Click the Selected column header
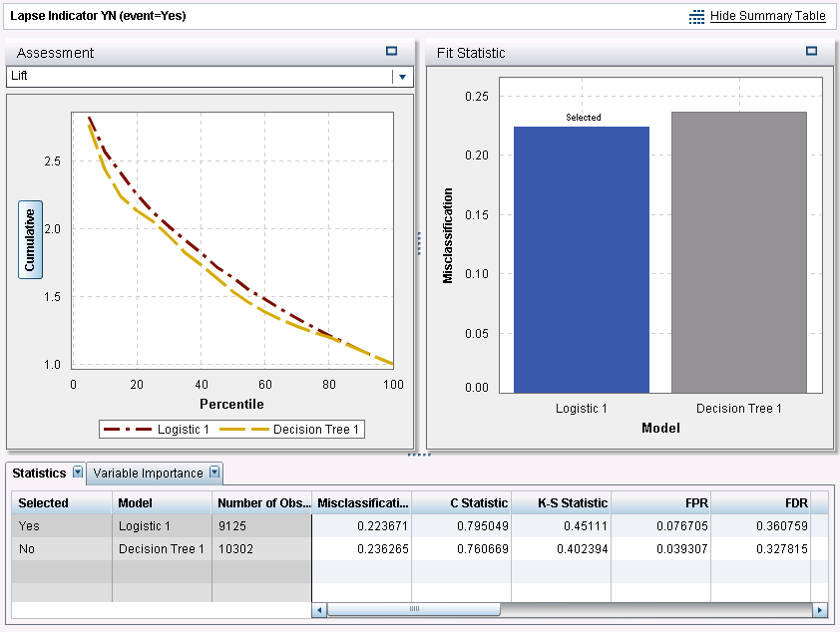Viewport: 840px width, 632px height. (x=62, y=503)
